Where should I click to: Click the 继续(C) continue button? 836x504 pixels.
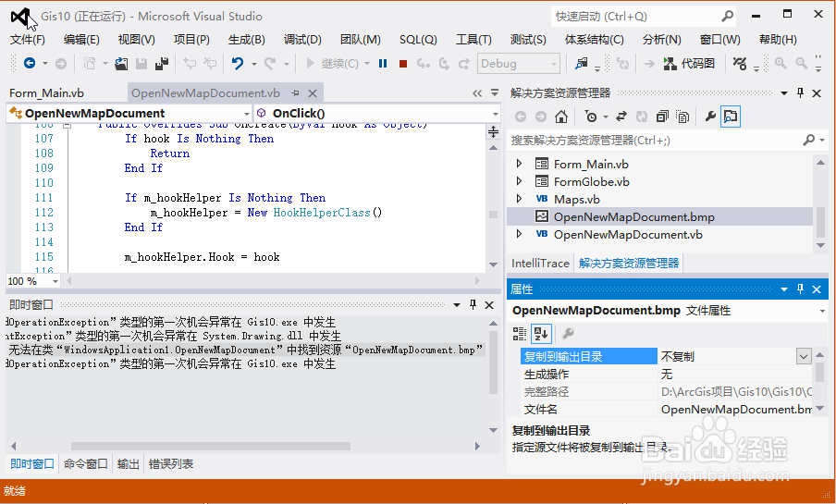(332, 64)
